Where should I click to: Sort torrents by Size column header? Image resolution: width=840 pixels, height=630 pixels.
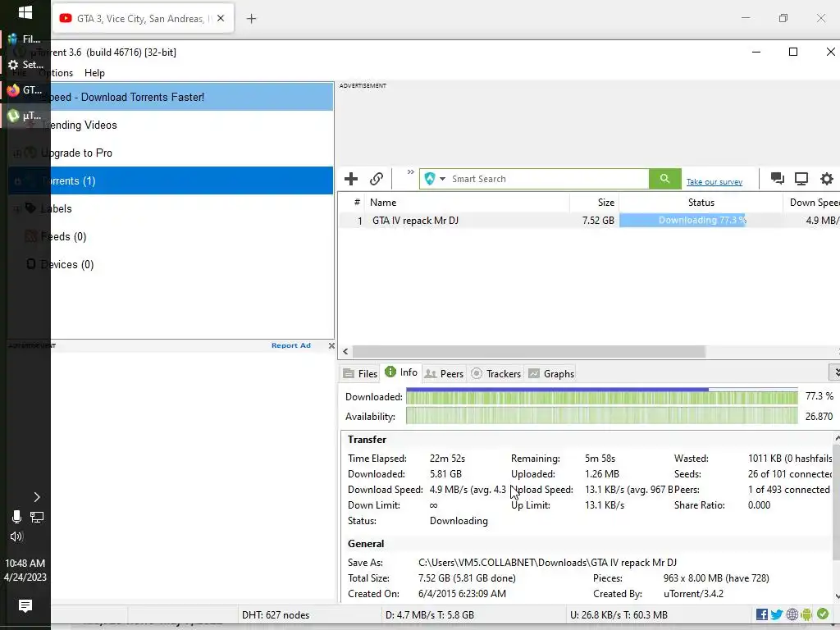point(594,203)
